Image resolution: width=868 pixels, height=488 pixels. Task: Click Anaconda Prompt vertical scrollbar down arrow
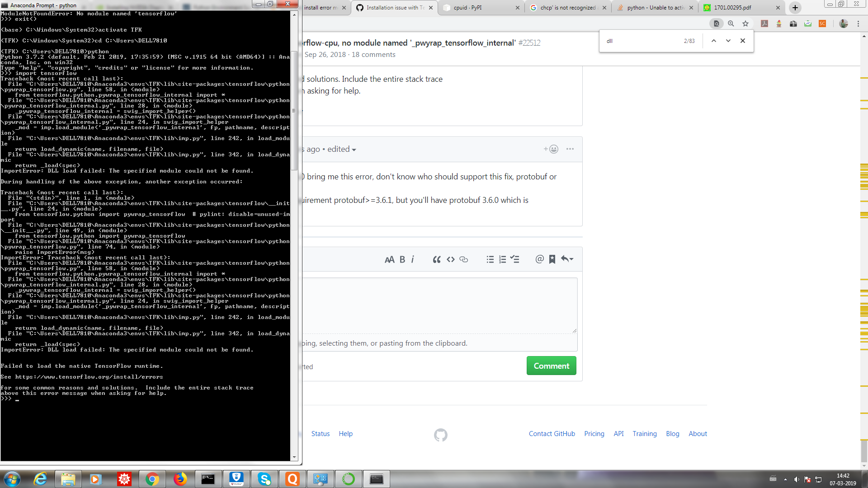pyautogui.click(x=294, y=457)
